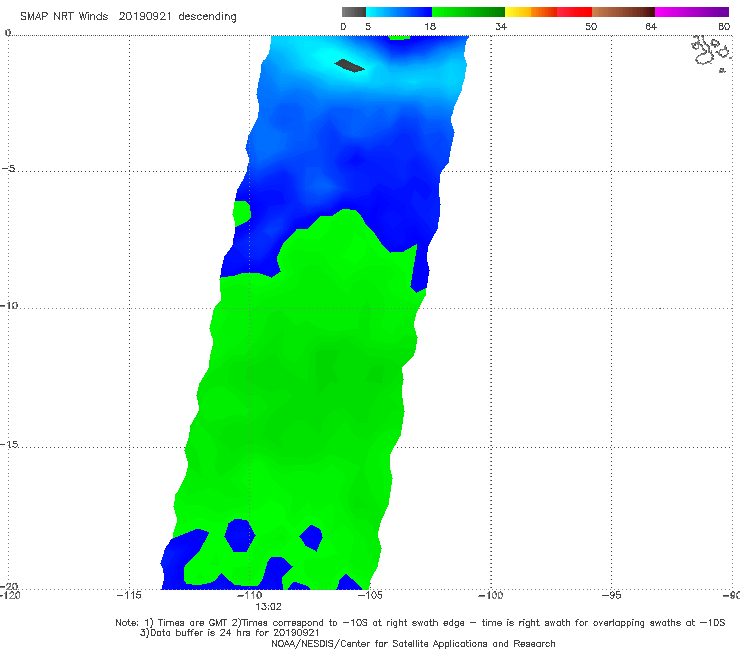Click the brown segment of the color scale

[x=623, y=12]
